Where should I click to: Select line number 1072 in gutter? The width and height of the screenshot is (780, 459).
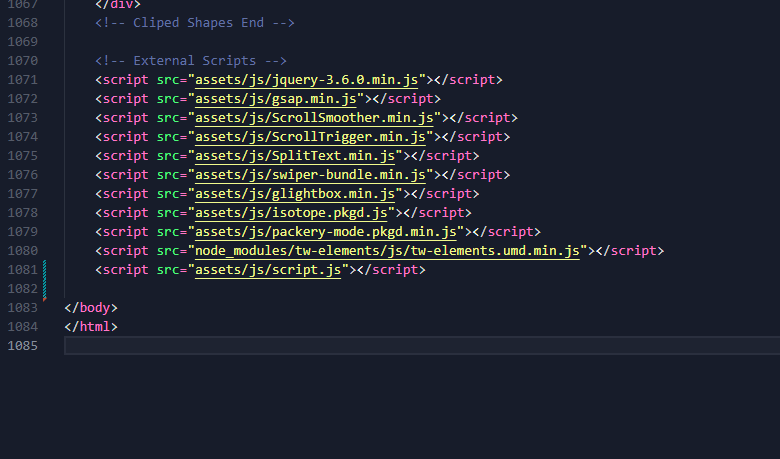(22, 98)
